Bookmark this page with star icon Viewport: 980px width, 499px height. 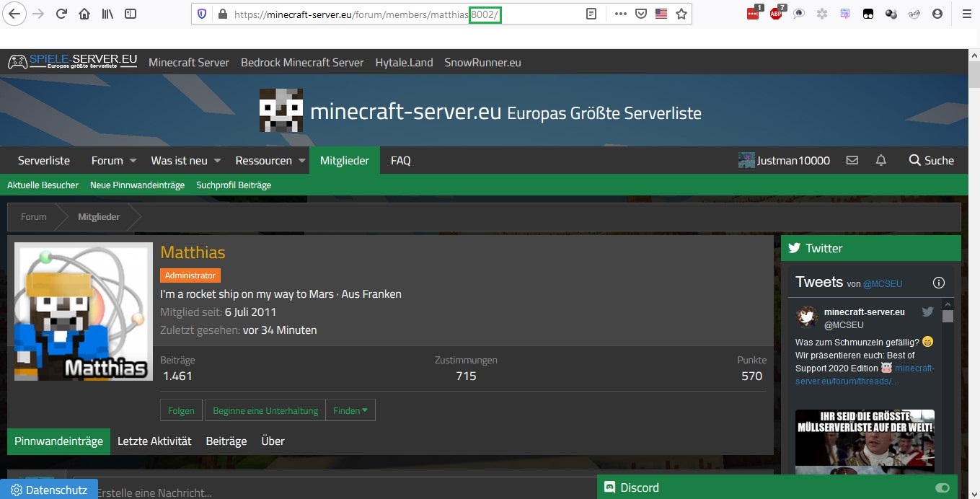click(681, 14)
